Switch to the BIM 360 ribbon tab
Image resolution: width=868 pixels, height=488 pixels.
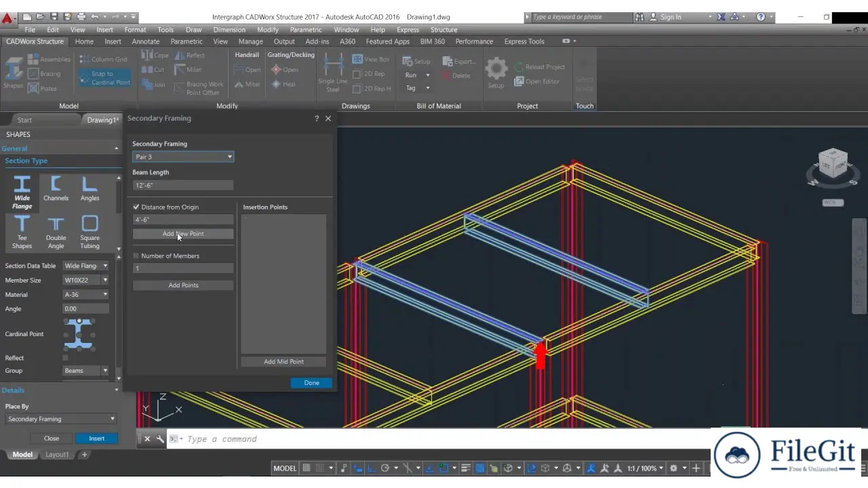click(433, 41)
